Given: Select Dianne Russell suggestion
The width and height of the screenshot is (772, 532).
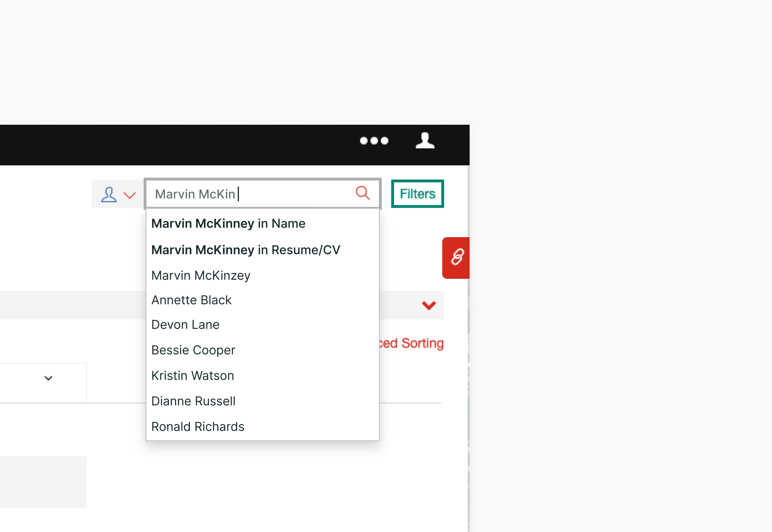Looking at the screenshot, I should [x=193, y=401].
